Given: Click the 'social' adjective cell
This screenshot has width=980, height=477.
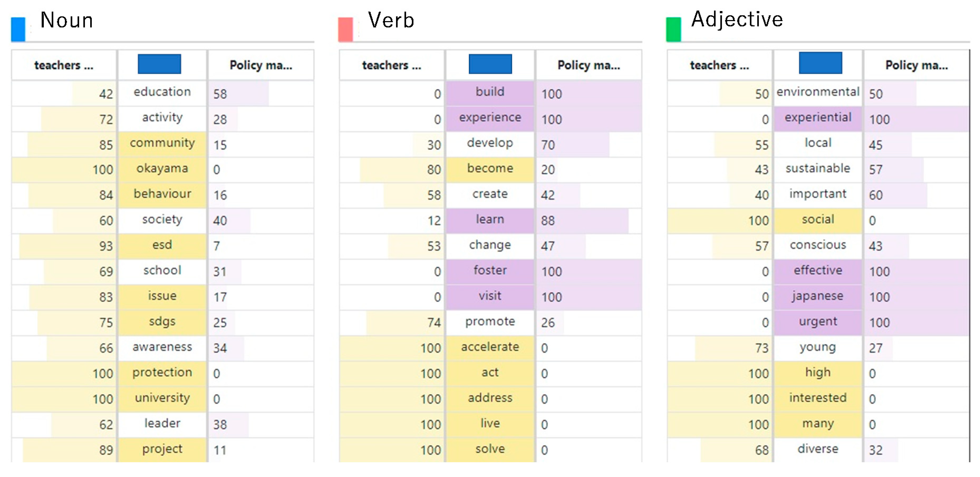Looking at the screenshot, I should [x=818, y=220].
